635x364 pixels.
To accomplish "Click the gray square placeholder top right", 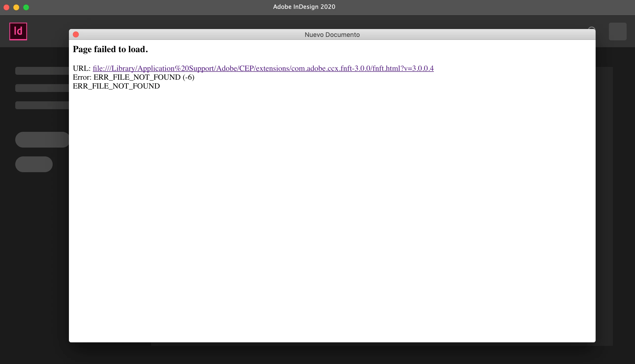I will tap(617, 31).
